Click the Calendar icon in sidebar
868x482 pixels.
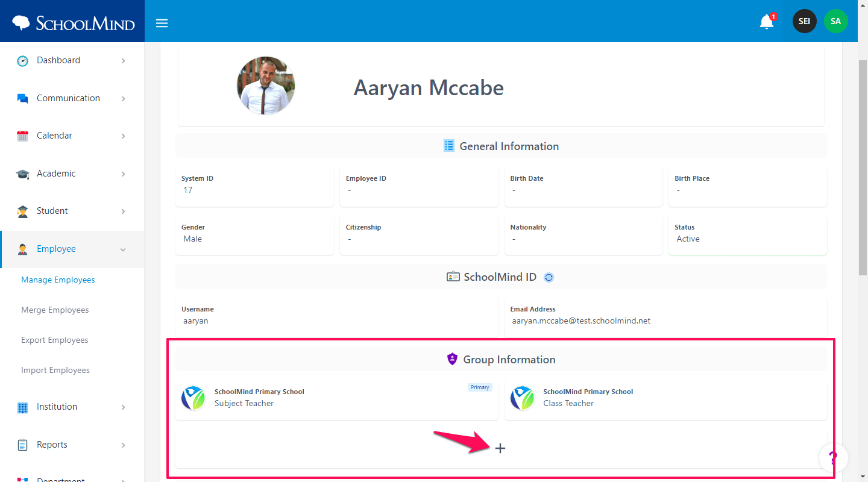pos(23,136)
